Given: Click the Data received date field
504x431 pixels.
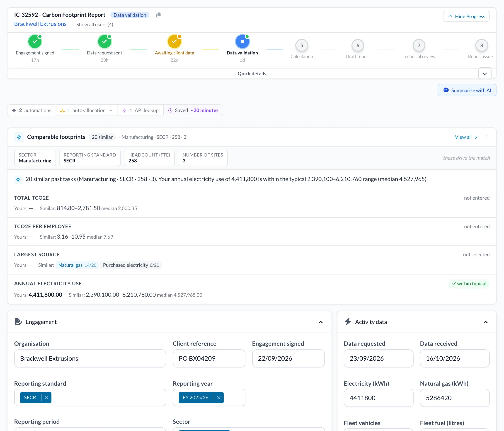Looking at the screenshot, I should tap(455, 358).
